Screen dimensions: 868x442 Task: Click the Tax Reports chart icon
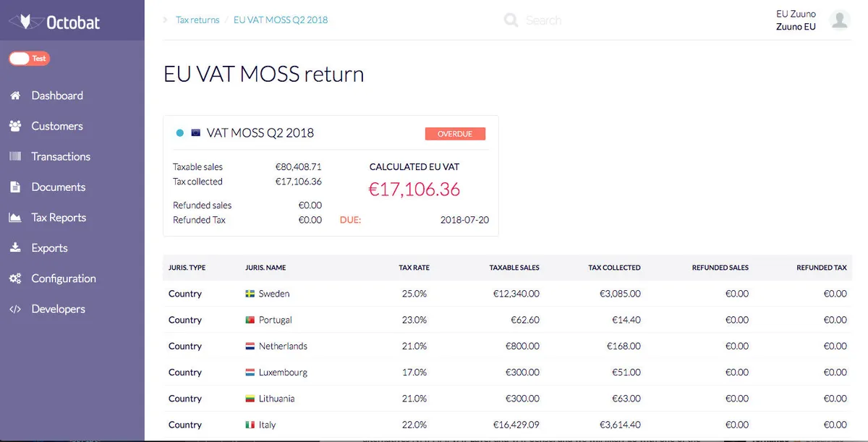[15, 218]
